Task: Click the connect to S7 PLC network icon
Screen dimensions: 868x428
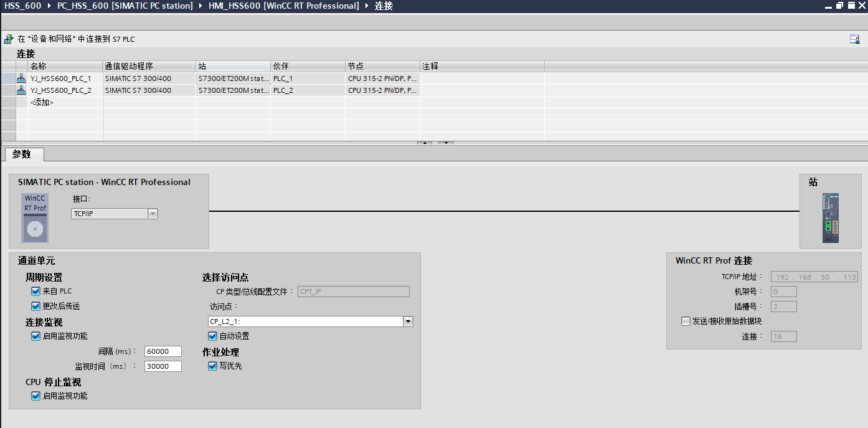Action: pos(8,39)
